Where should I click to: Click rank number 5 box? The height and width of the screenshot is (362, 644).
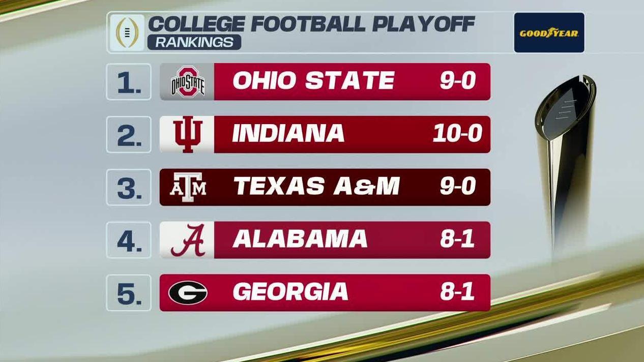coord(129,293)
